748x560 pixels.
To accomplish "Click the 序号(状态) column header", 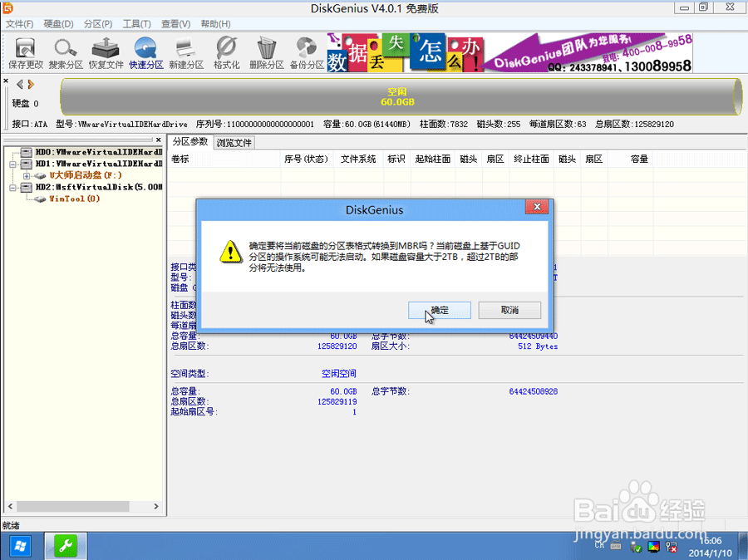I will (x=306, y=159).
